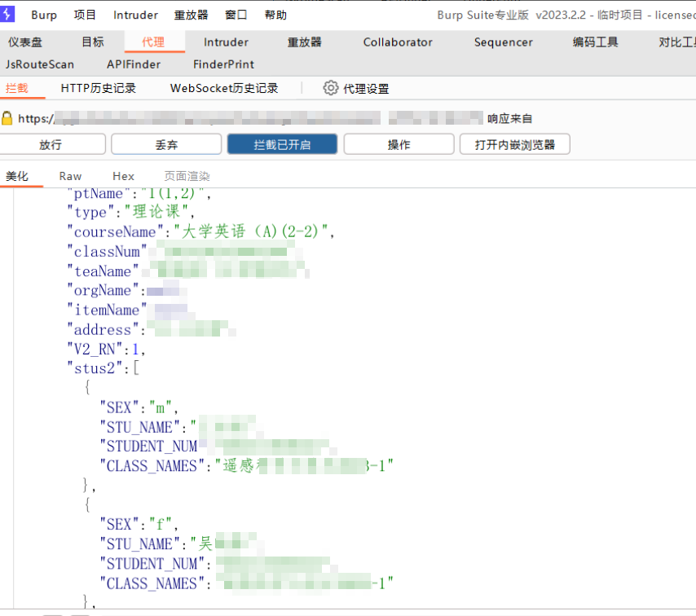Image resolution: width=696 pixels, height=616 pixels.
Task: Click the "SEX":"f" line
Action: click(139, 525)
